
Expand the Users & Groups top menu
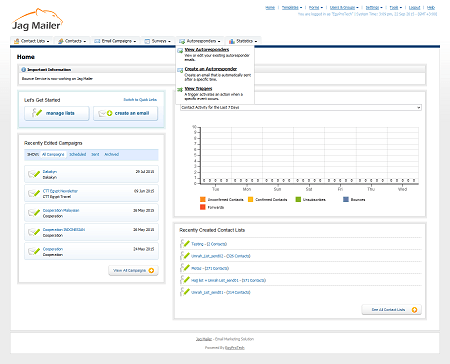pyautogui.click(x=344, y=7)
